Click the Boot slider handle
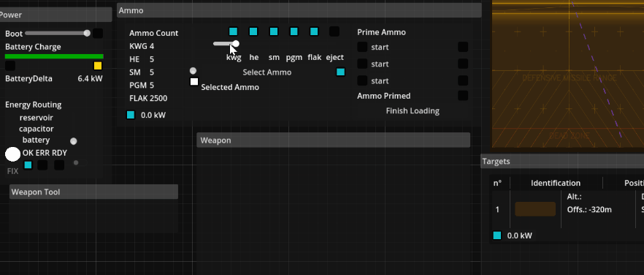The height and width of the screenshot is (275, 644). pos(87,34)
